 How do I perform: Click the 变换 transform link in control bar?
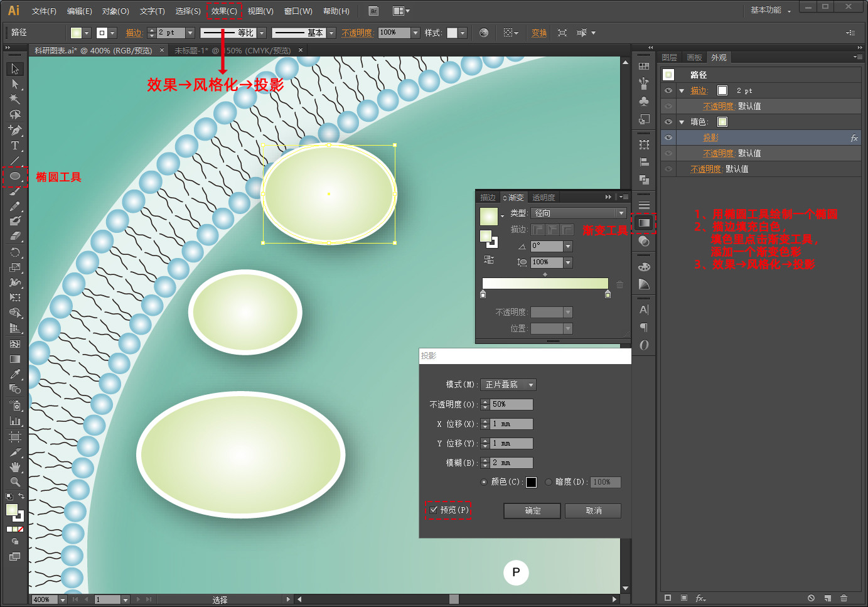[x=539, y=33]
